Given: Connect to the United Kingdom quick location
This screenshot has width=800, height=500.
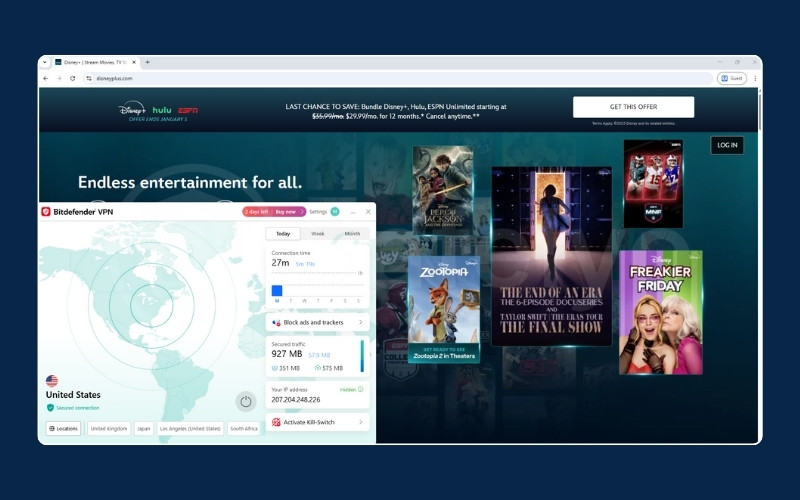Looking at the screenshot, I should [109, 429].
